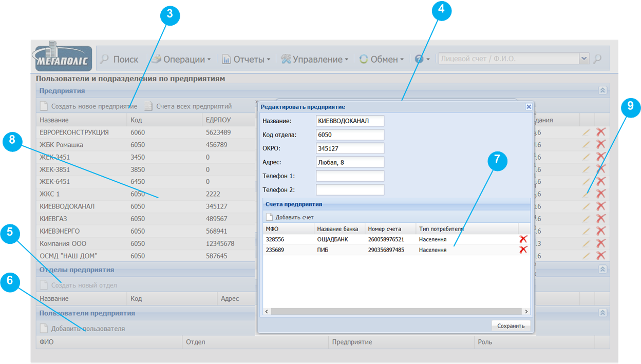
Task: Edit the ЕВРОРЕКОНСТРУКЦИЯ row with pencil icon
Action: point(587,132)
